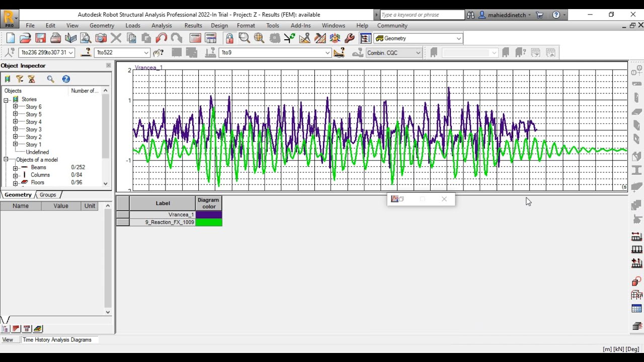Expand the Beams tree node
Screen dimensions: 644x362
pyautogui.click(x=15, y=168)
